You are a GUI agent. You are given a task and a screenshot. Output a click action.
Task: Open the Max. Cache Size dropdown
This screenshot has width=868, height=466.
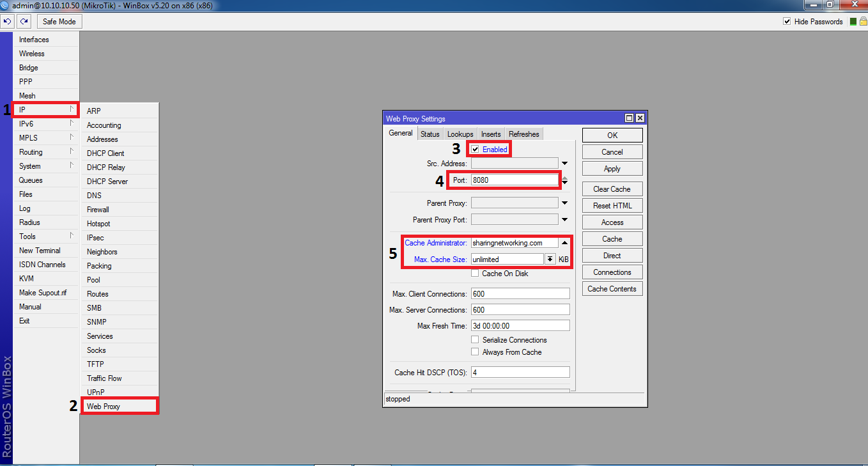click(550, 259)
